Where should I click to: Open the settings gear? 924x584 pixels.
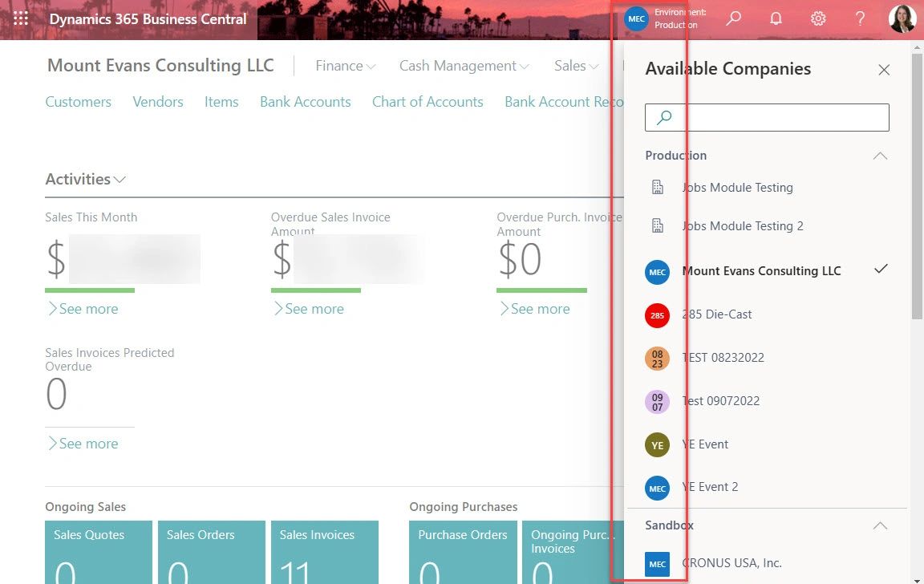tap(818, 18)
